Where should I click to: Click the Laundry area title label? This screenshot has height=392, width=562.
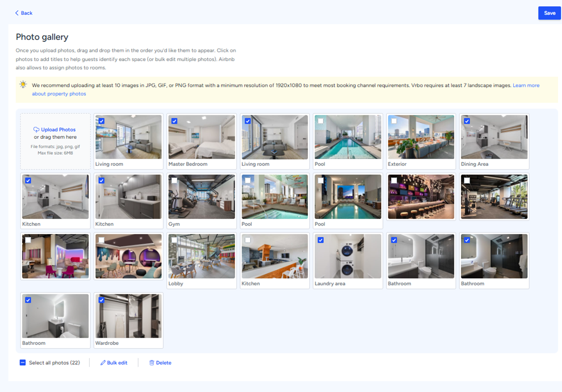tap(330, 284)
